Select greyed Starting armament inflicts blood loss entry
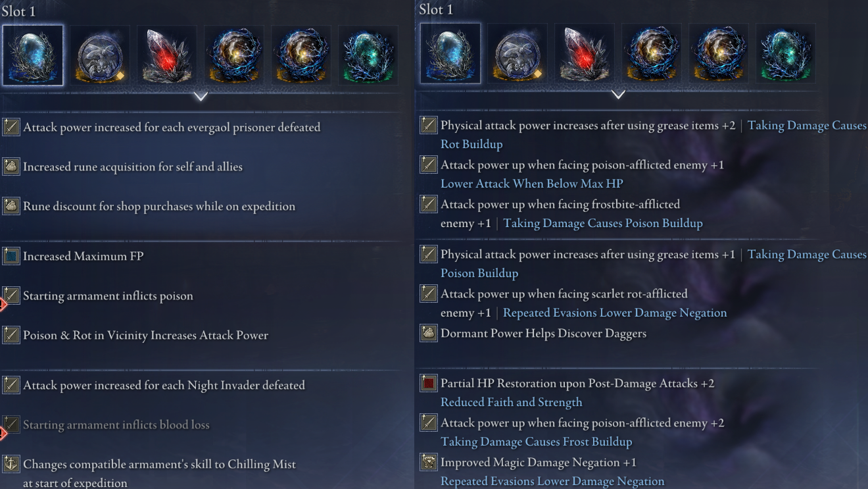The height and width of the screenshot is (489, 868). click(x=106, y=425)
